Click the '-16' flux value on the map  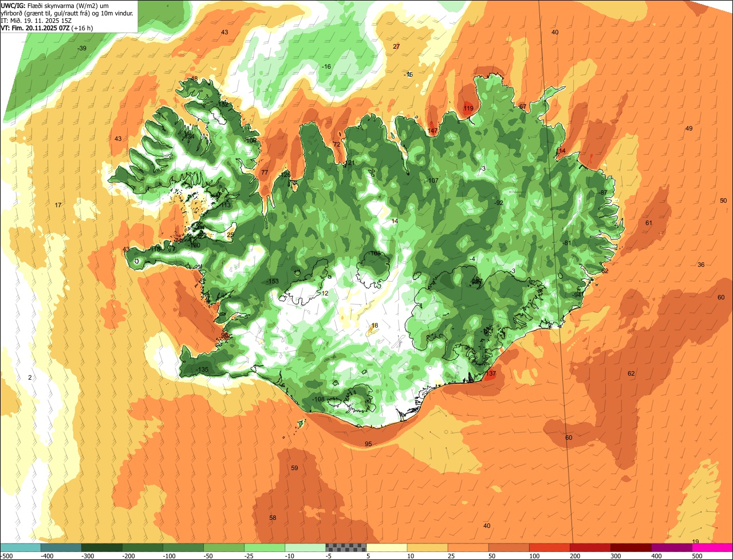point(326,67)
